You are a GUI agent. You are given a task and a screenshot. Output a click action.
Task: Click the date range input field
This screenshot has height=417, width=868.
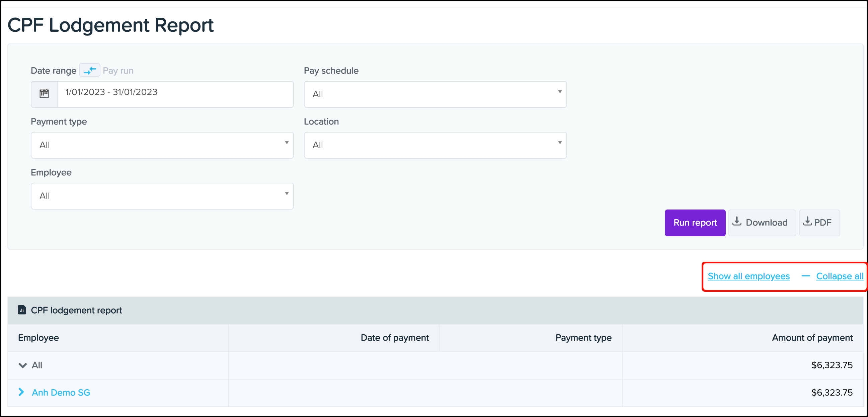pos(175,94)
